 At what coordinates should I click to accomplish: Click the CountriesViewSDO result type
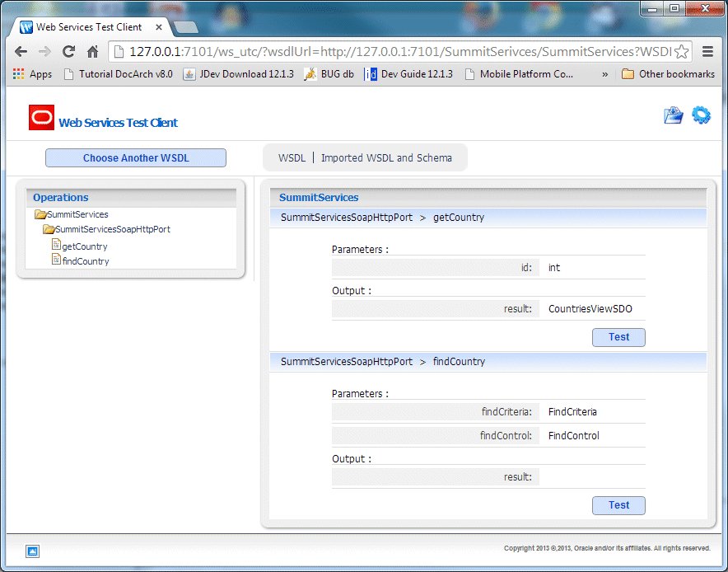590,309
